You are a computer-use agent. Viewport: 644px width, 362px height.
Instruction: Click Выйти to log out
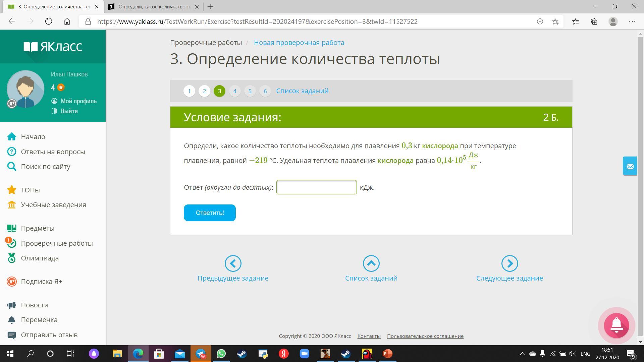69,111
